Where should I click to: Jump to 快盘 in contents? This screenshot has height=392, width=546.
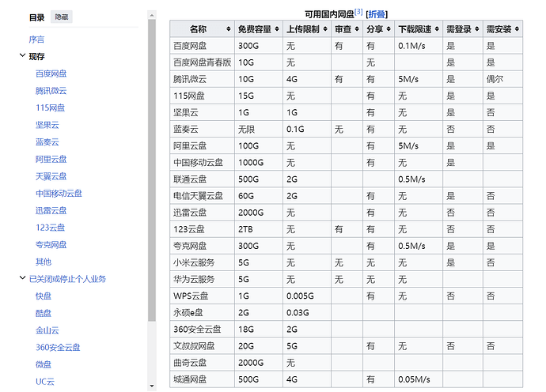44,296
